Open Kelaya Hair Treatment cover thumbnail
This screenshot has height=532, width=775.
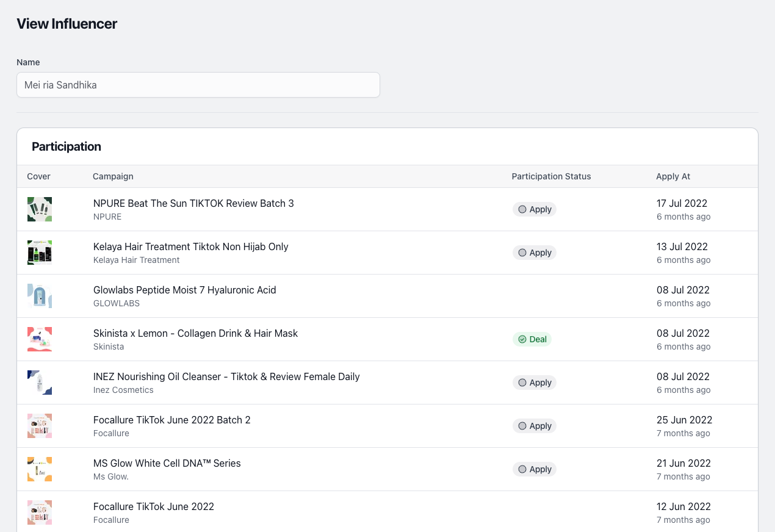coord(40,253)
